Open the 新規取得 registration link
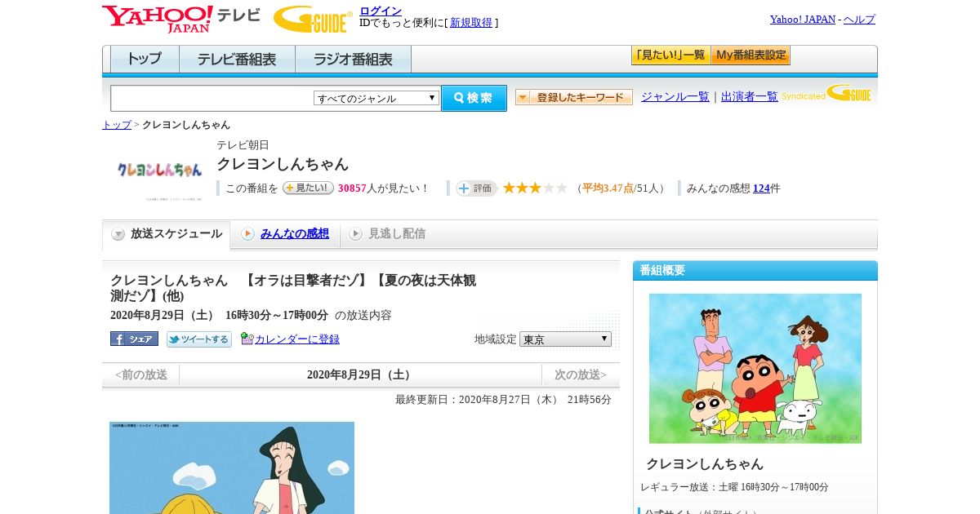 pos(471,23)
